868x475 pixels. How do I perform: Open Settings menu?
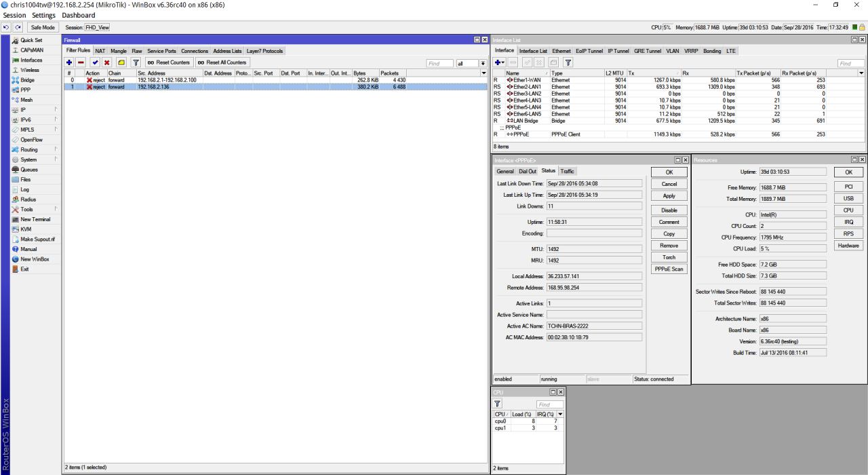(x=43, y=15)
